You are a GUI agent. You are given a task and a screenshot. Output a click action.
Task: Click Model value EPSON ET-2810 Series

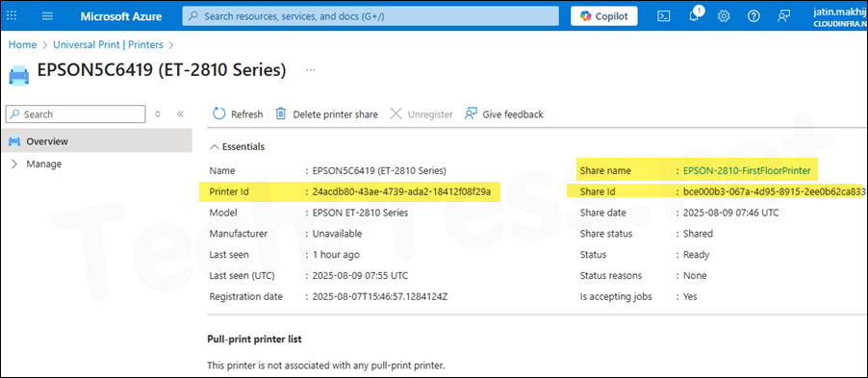(x=360, y=213)
